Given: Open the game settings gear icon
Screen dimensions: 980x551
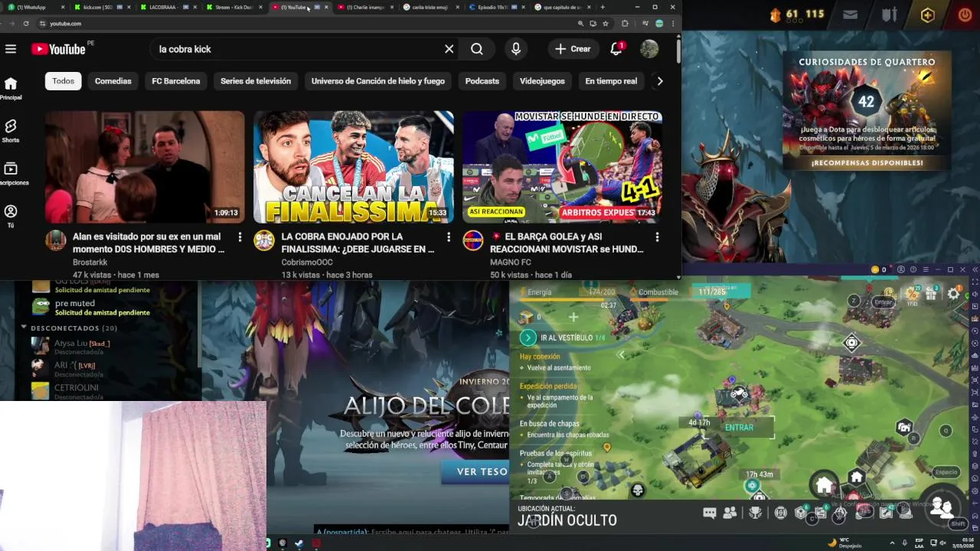Looking at the screenshot, I should coord(953,294).
